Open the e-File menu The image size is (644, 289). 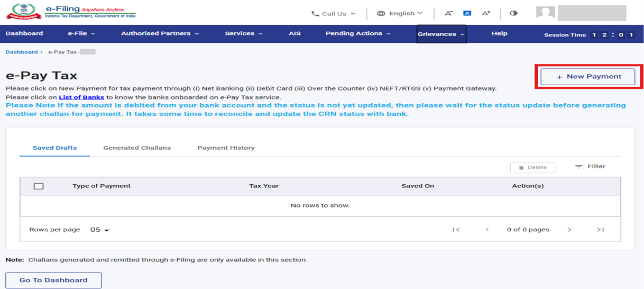pos(81,33)
